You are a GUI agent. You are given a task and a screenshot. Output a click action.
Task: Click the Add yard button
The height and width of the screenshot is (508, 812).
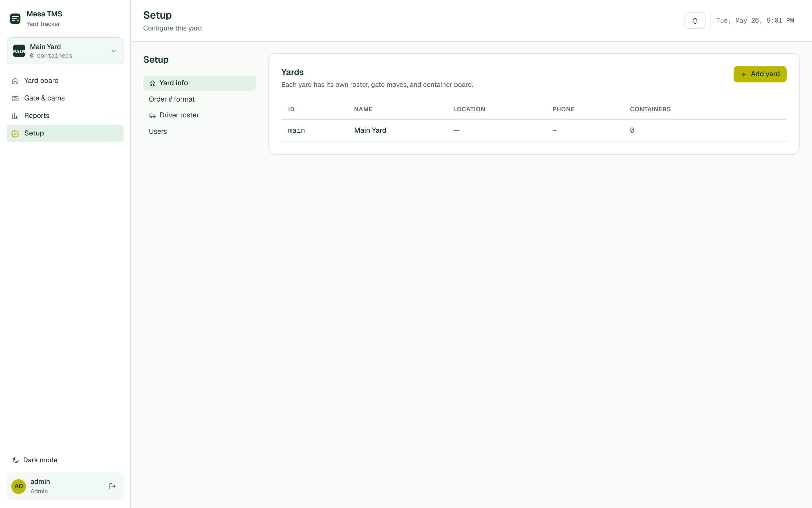tap(760, 74)
